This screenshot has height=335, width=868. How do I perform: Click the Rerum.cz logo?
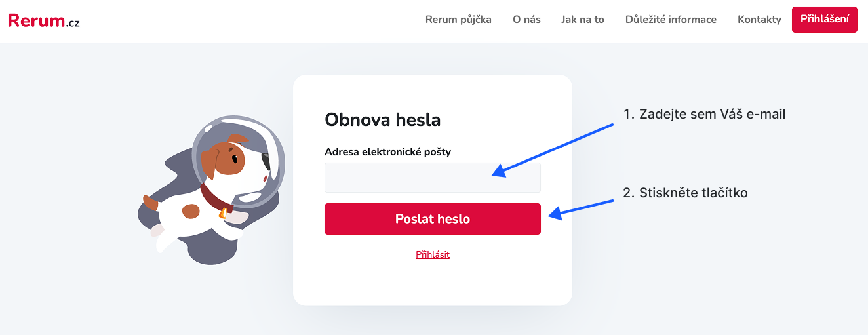point(44,20)
